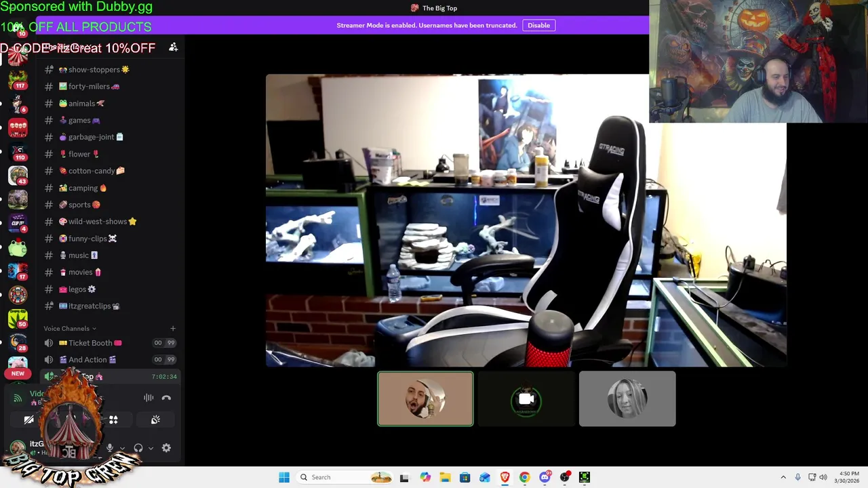Image resolution: width=868 pixels, height=488 pixels.
Task: Toggle deafen with the headphones icon
Action: [x=138, y=447]
